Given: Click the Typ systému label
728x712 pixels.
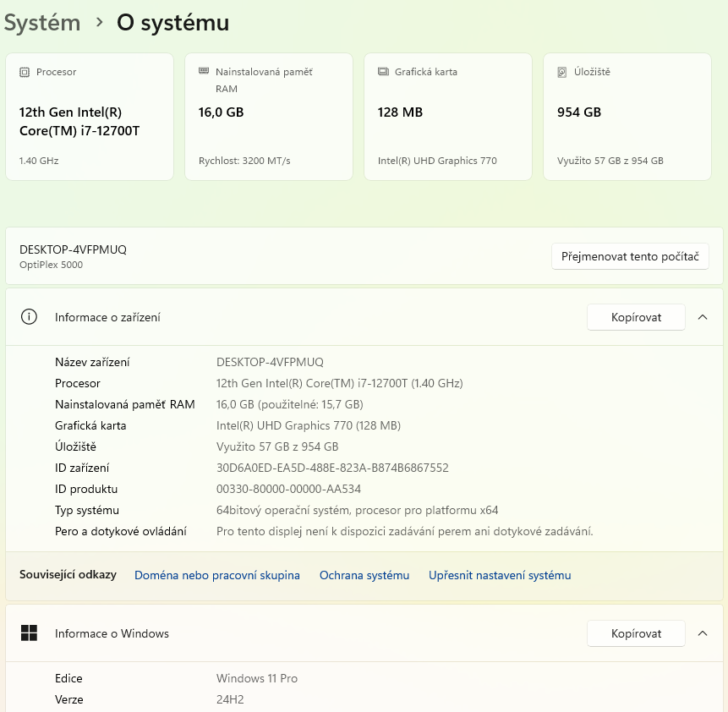Looking at the screenshot, I should point(87,510).
